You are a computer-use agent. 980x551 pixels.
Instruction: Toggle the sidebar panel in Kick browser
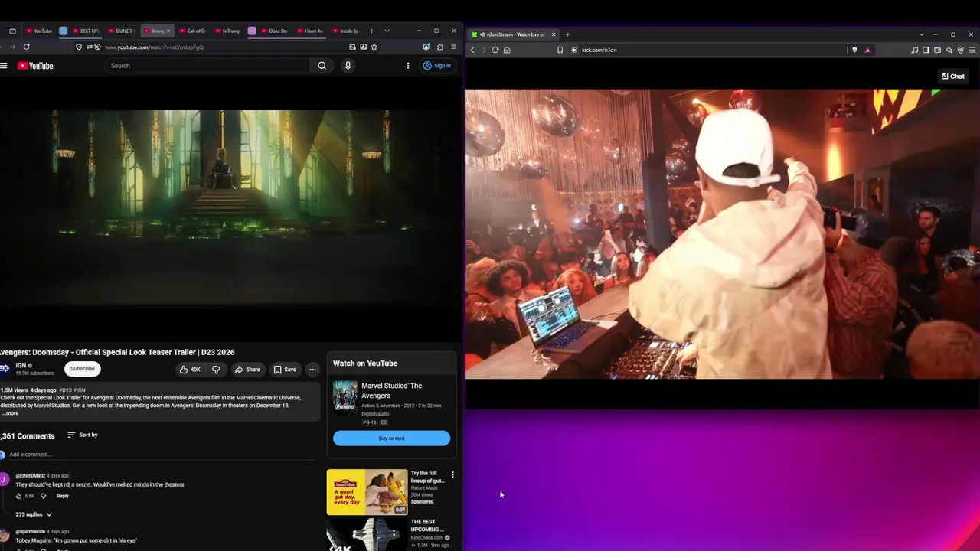tap(926, 50)
